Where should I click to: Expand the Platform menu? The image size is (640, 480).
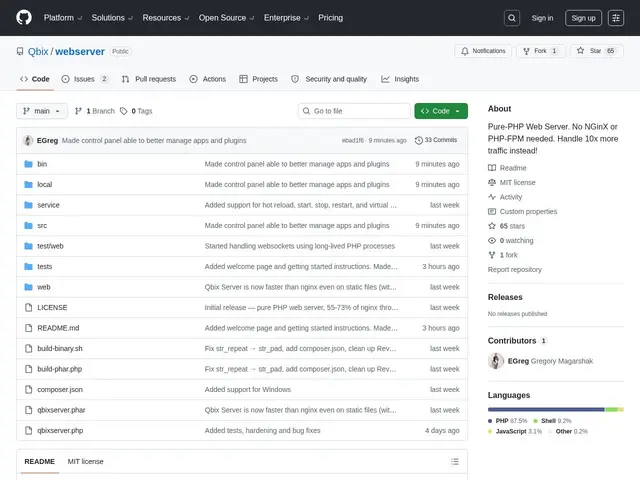[63, 18]
